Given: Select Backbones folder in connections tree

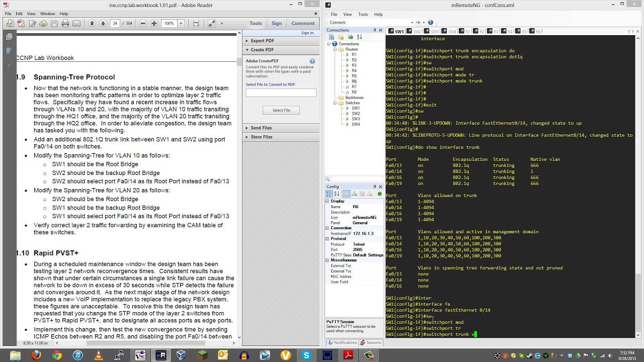Looking at the screenshot, I should [x=354, y=98].
